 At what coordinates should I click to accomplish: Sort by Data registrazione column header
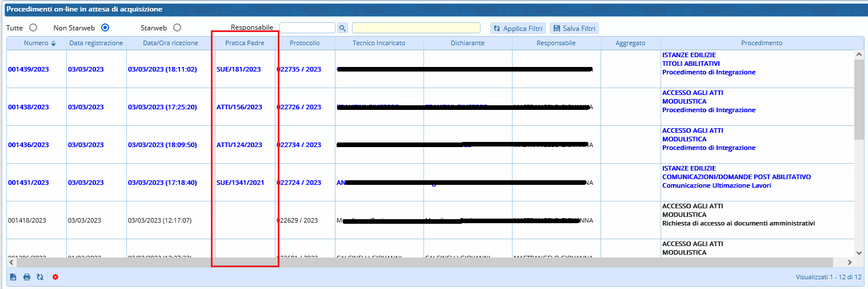point(96,43)
